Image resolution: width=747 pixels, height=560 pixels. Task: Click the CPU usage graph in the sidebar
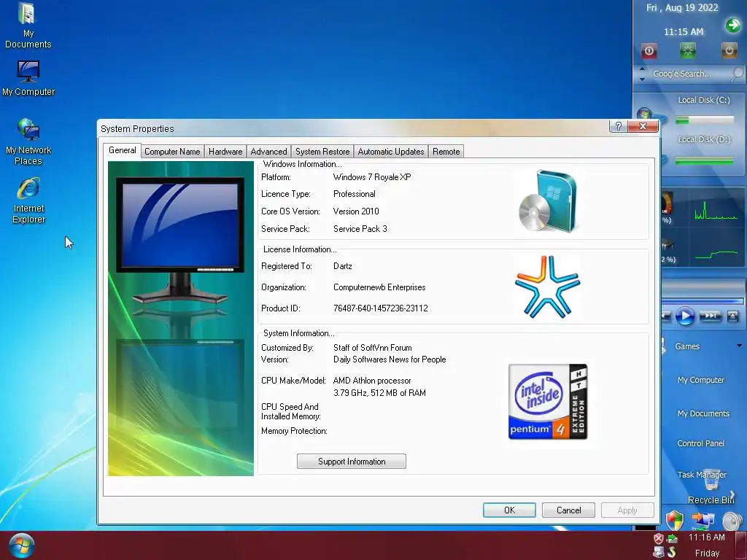coord(716,211)
